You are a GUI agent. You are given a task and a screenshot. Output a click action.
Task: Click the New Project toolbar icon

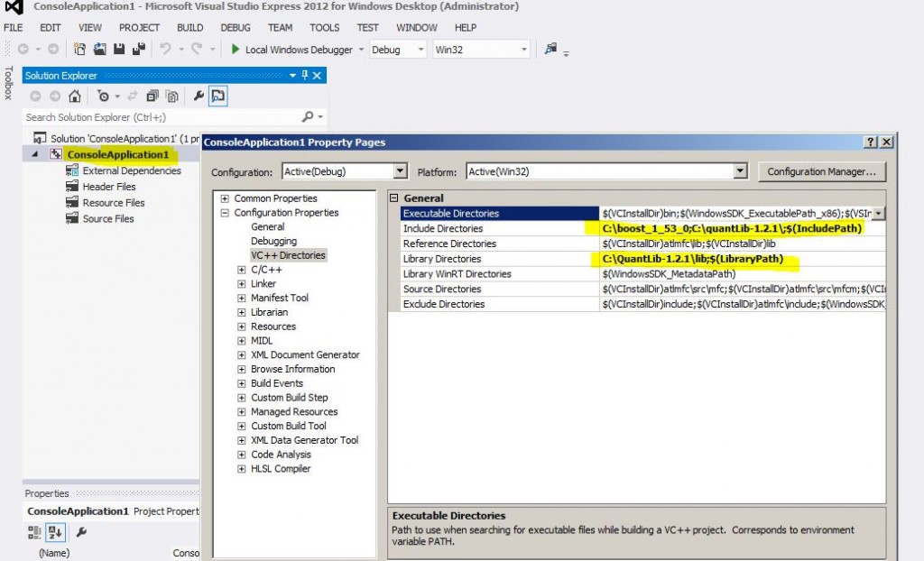[x=79, y=50]
